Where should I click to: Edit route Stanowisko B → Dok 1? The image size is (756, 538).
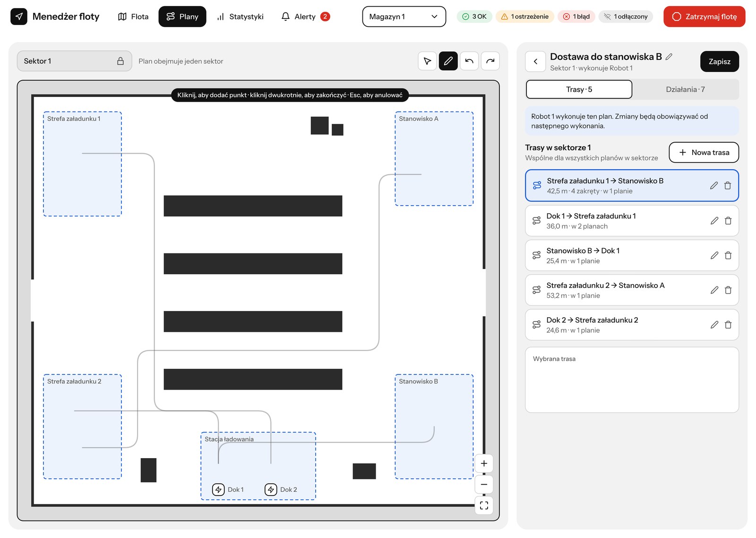714,255
